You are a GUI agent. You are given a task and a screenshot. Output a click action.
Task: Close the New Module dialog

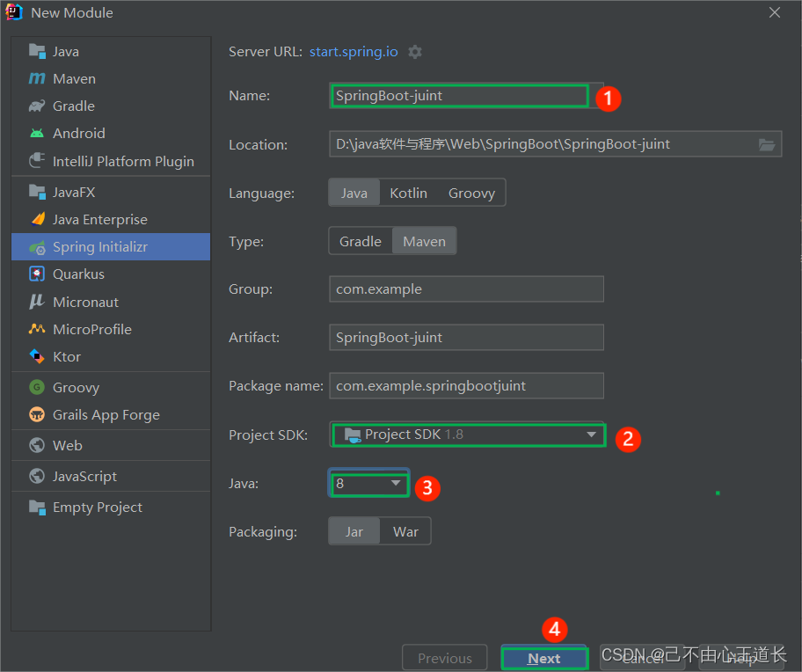point(775,13)
